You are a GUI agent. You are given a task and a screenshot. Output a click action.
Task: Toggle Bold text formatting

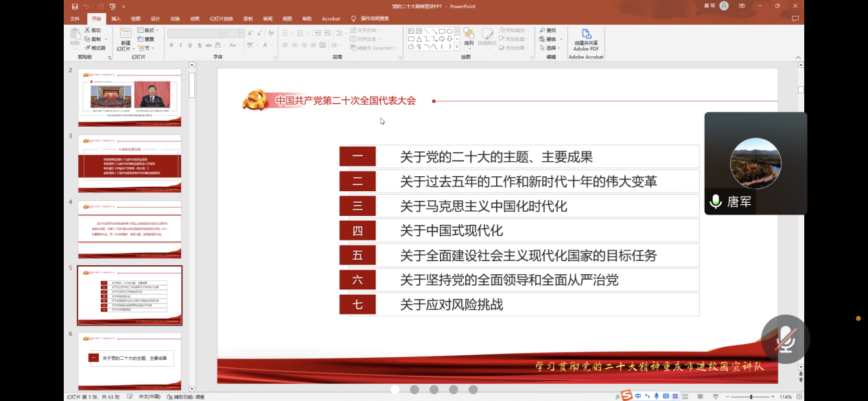click(172, 45)
